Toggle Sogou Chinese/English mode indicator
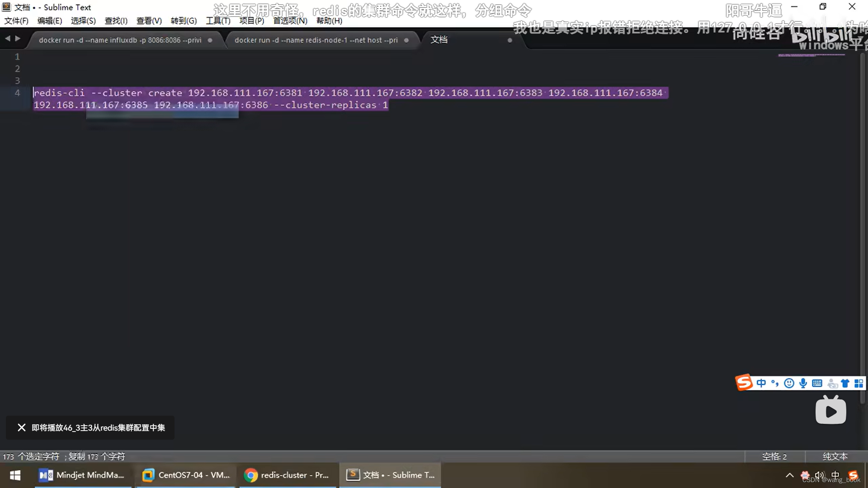Image resolution: width=868 pixels, height=488 pixels. pyautogui.click(x=761, y=384)
